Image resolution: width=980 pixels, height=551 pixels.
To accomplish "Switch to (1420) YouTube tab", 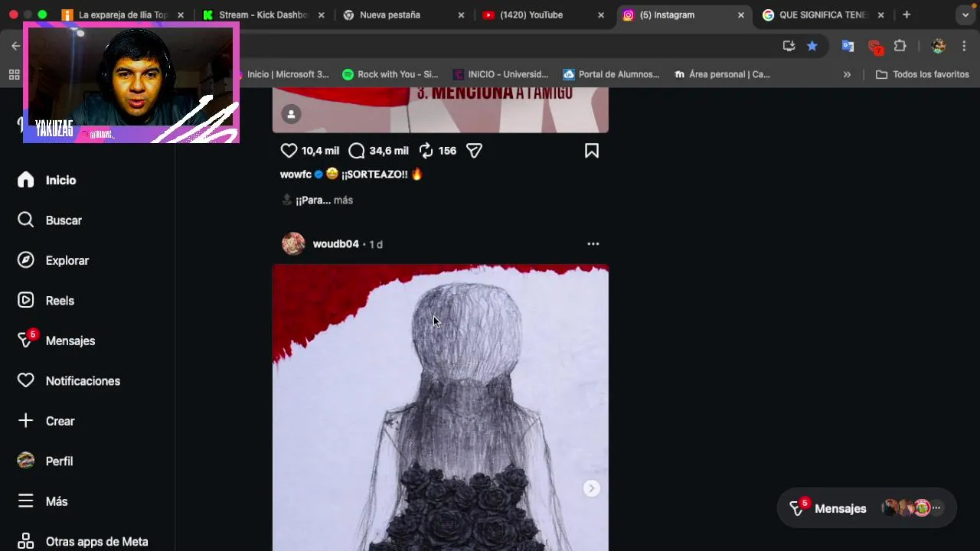I will pyautogui.click(x=544, y=15).
